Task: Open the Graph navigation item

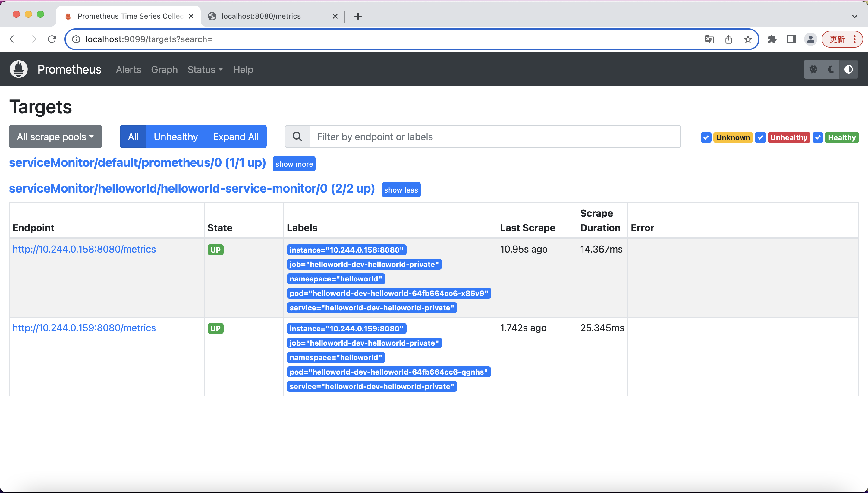Action: pyautogui.click(x=164, y=69)
